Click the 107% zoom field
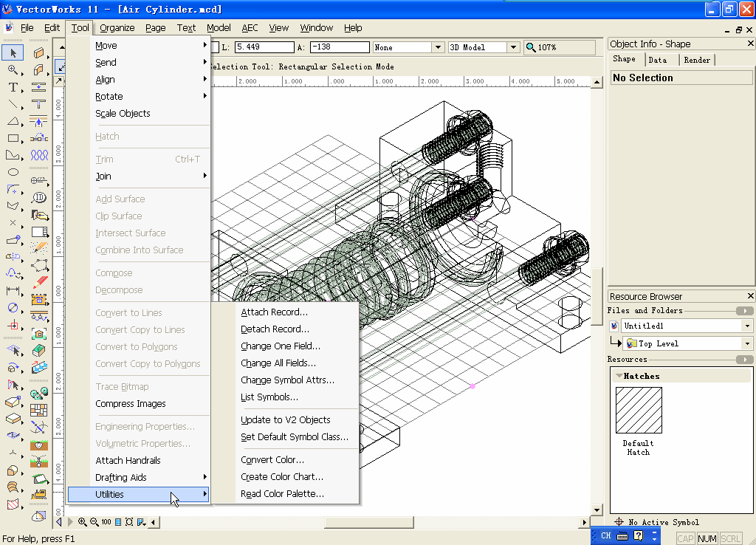Screen dimensions: 756x545 (560, 47)
